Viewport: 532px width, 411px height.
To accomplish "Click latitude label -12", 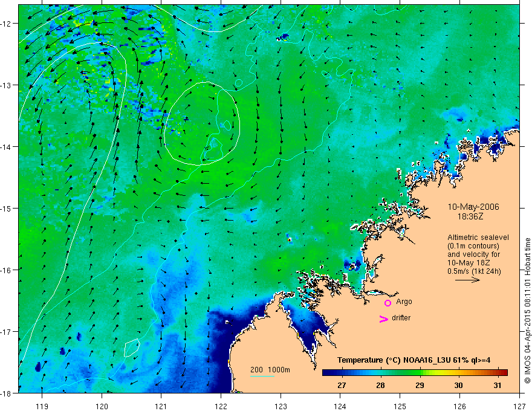I will [7, 24].
